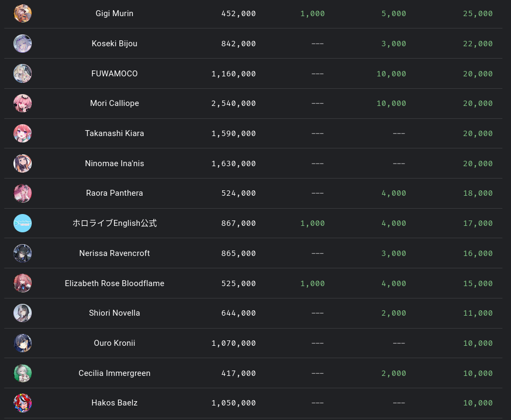Click the Shiori Novella name link

click(x=115, y=313)
